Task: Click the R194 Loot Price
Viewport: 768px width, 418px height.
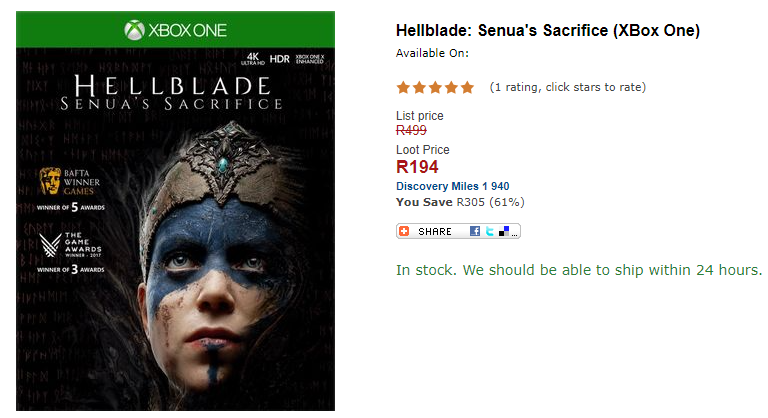Action: [x=417, y=167]
